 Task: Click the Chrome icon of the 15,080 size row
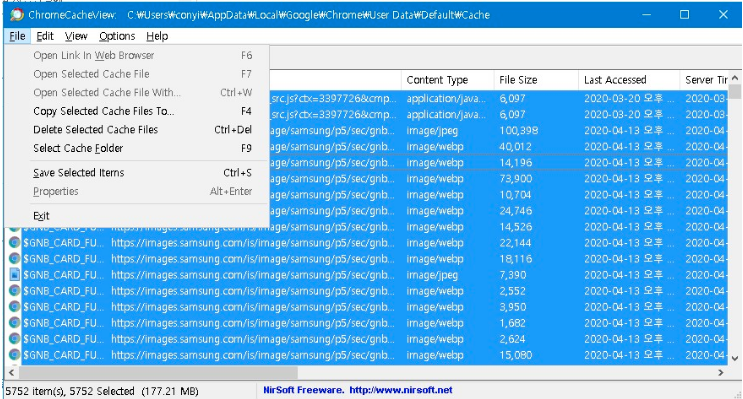click(15, 354)
